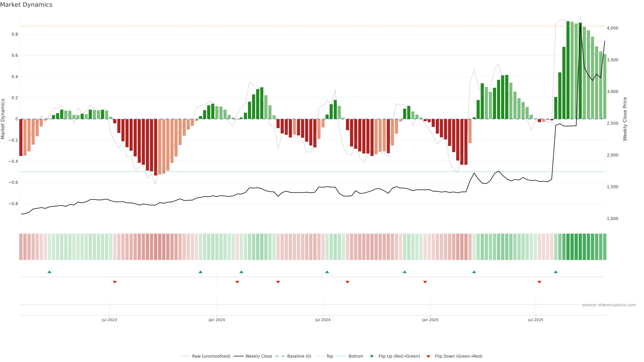Toggle Weekly Close series in legend
This screenshot has height=362, width=644.
[258, 356]
